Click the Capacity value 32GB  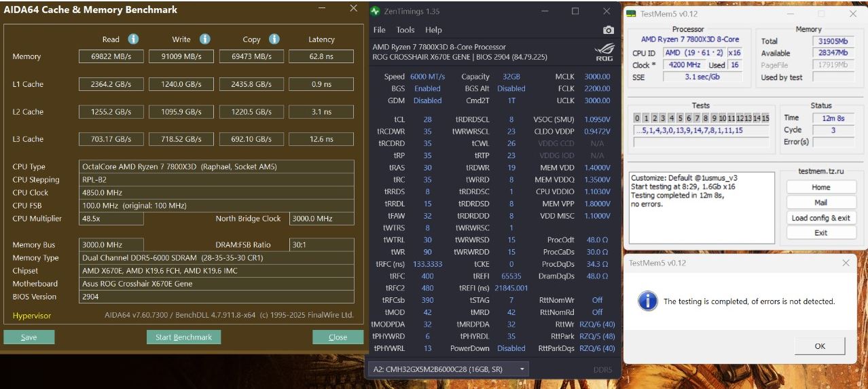tap(511, 77)
